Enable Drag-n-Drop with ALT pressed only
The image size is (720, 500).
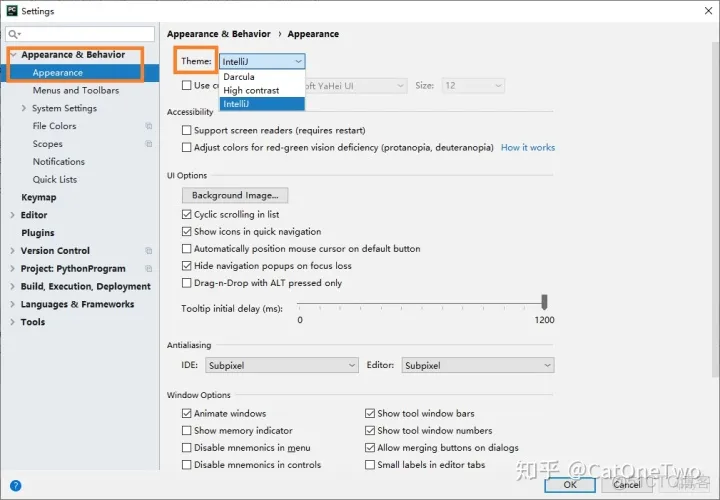(186, 283)
